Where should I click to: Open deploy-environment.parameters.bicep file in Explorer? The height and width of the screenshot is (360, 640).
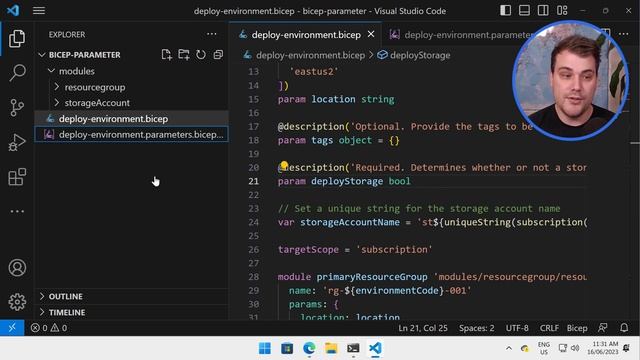tap(131, 134)
